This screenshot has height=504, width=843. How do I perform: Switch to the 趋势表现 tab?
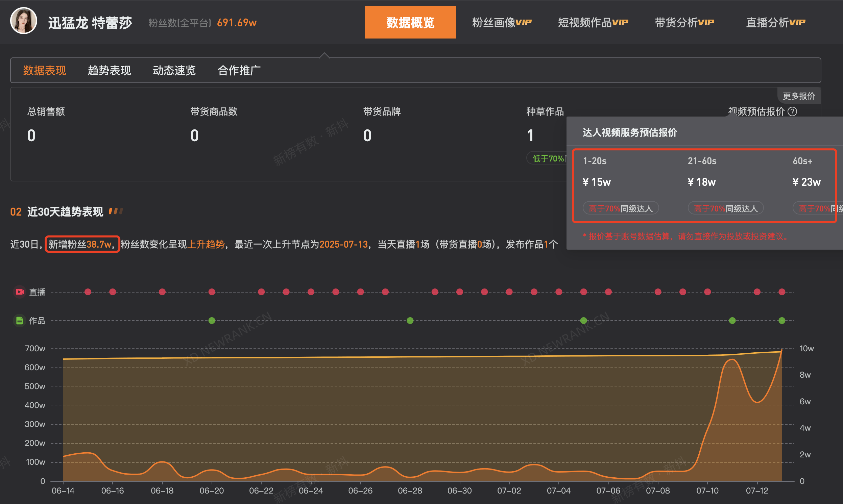(x=110, y=70)
